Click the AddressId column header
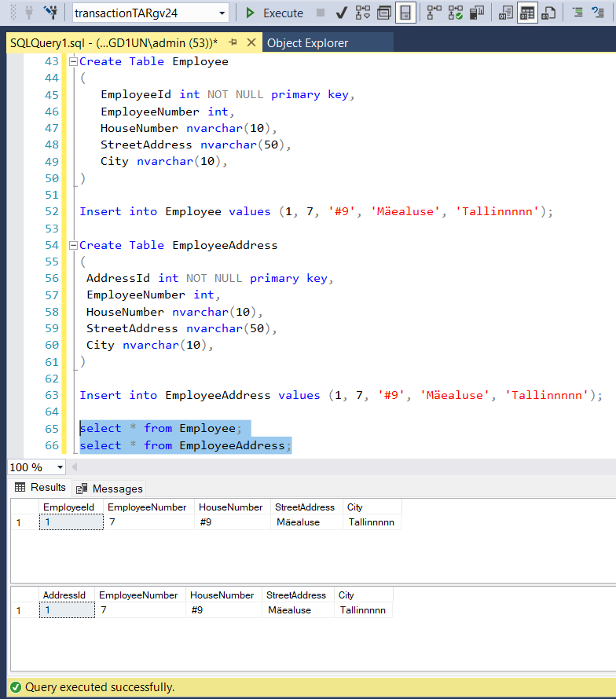616x699 pixels. pos(67,595)
